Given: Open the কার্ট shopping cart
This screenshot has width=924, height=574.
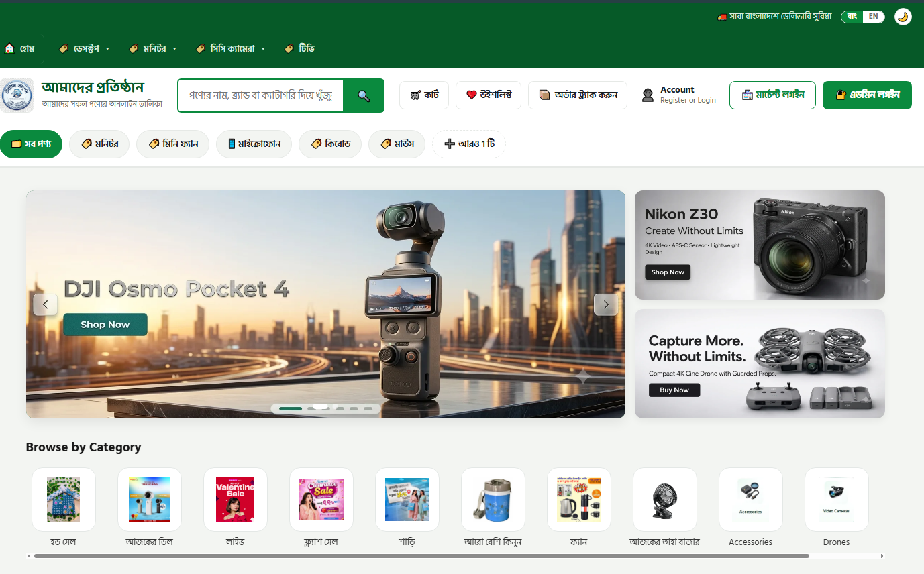Looking at the screenshot, I should tap(424, 95).
